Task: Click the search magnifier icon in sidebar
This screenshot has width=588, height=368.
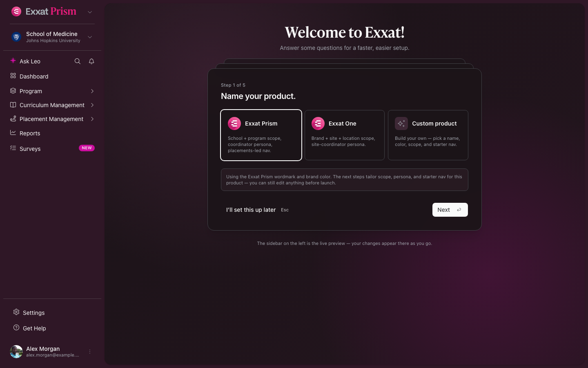Action: pos(78,61)
